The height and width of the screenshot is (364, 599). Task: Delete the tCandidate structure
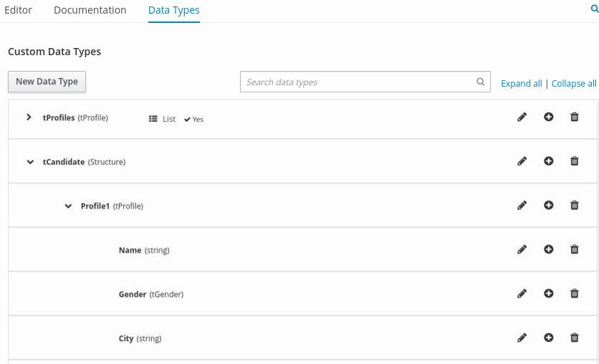click(x=575, y=161)
